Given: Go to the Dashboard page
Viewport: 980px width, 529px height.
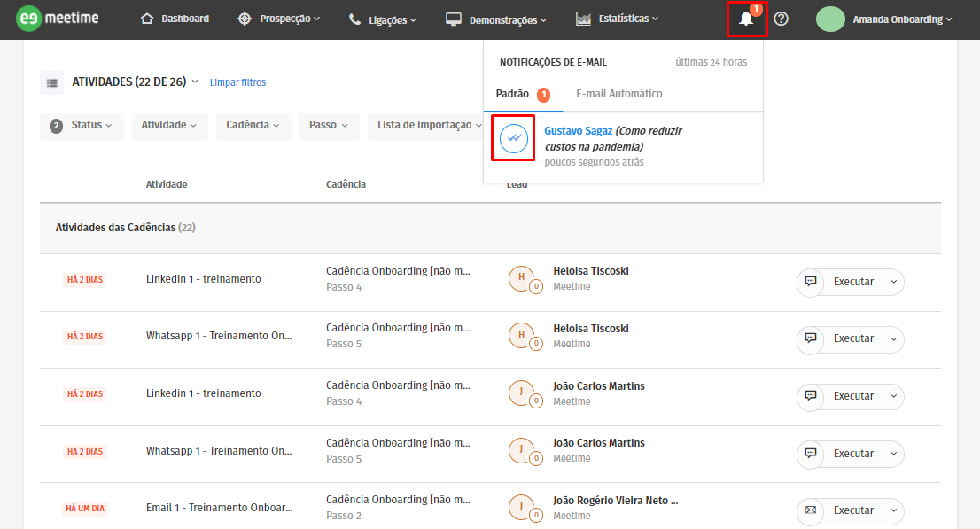Looking at the screenshot, I should coord(175,19).
